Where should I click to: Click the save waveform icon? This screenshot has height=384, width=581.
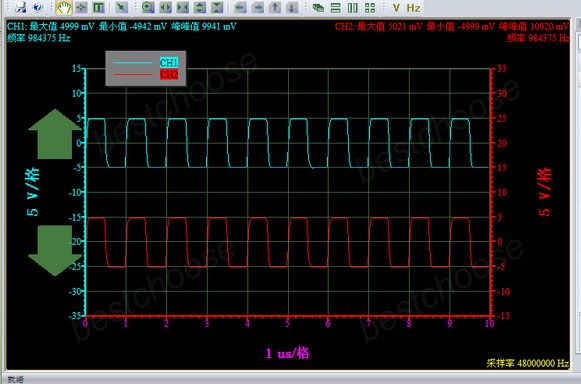pyautogui.click(x=21, y=7)
